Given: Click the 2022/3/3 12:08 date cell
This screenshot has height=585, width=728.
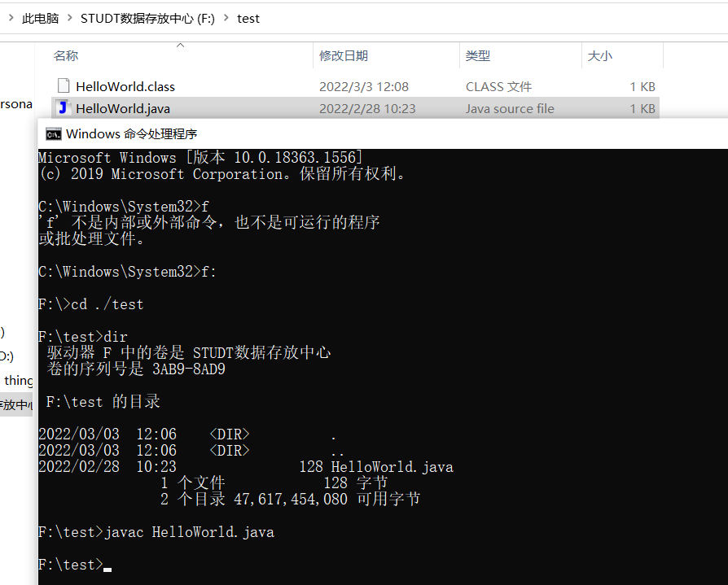Looking at the screenshot, I should 364,87.
